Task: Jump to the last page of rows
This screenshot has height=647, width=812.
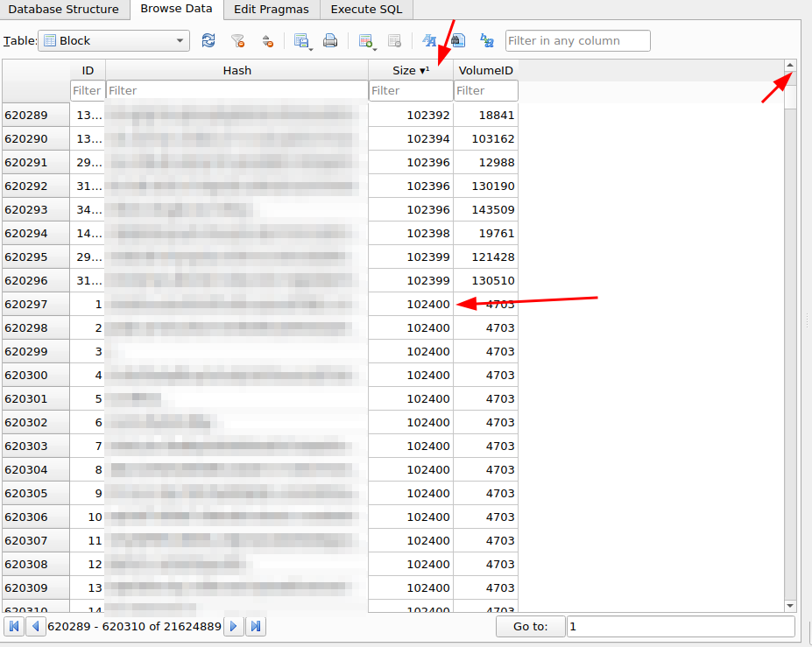Action: click(256, 626)
